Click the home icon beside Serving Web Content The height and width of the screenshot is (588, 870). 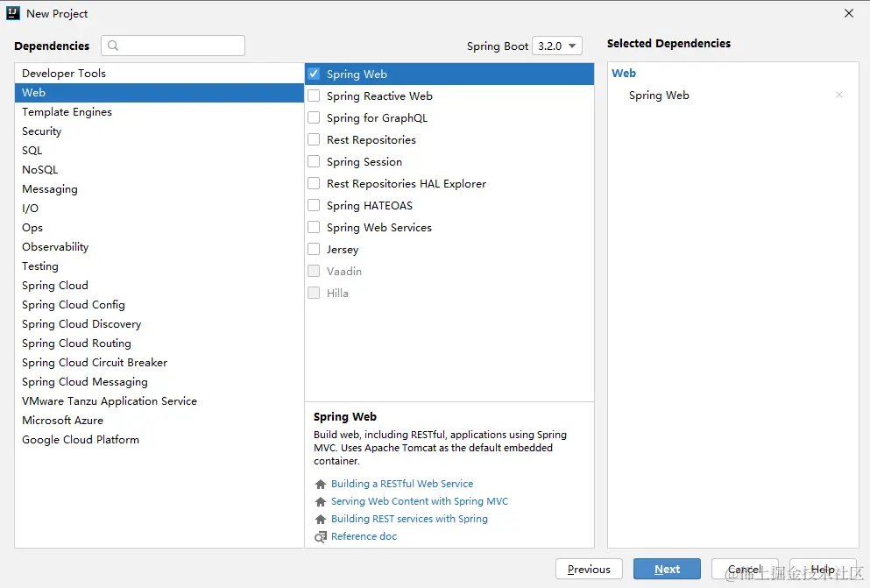click(320, 502)
